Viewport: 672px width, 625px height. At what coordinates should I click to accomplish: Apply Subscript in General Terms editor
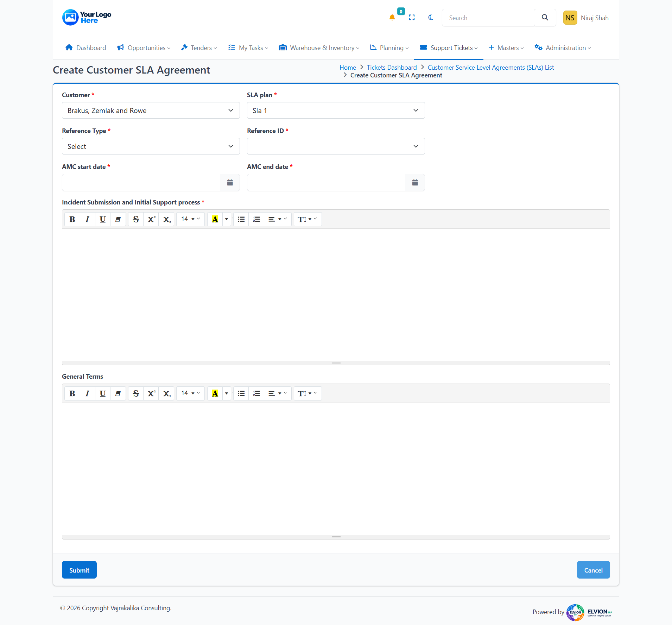click(x=166, y=393)
